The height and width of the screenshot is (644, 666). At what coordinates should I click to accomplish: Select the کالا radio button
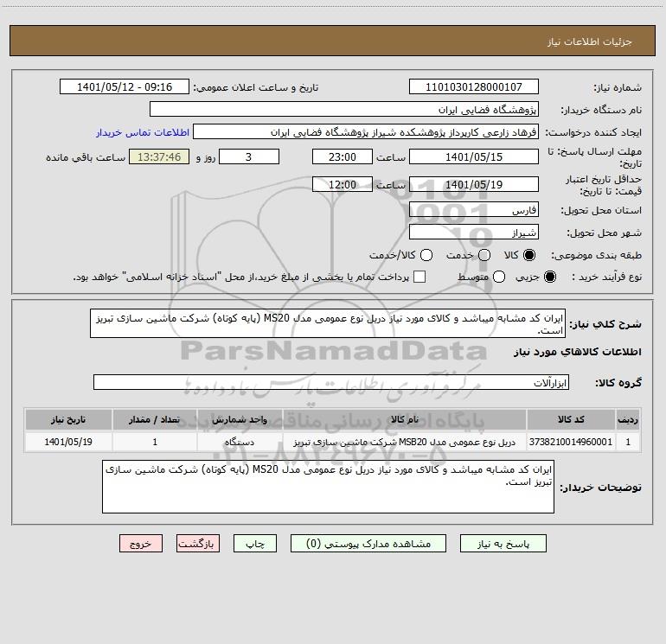529,255
